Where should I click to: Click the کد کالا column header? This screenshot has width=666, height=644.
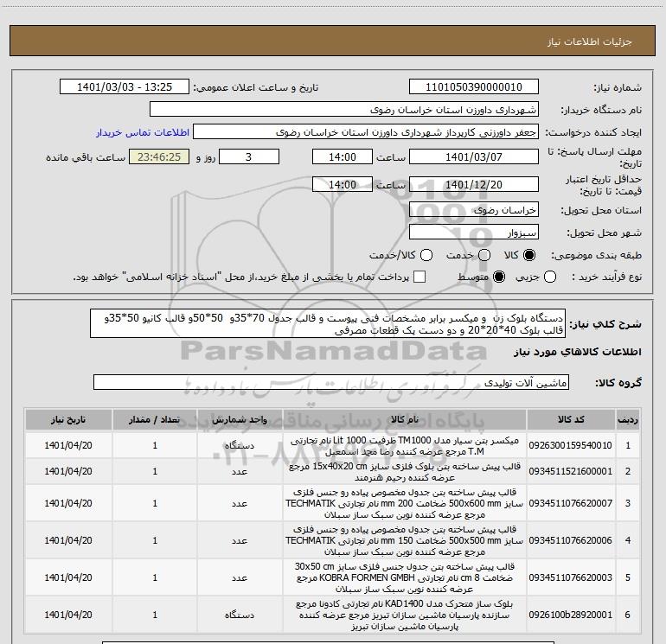[x=571, y=420]
